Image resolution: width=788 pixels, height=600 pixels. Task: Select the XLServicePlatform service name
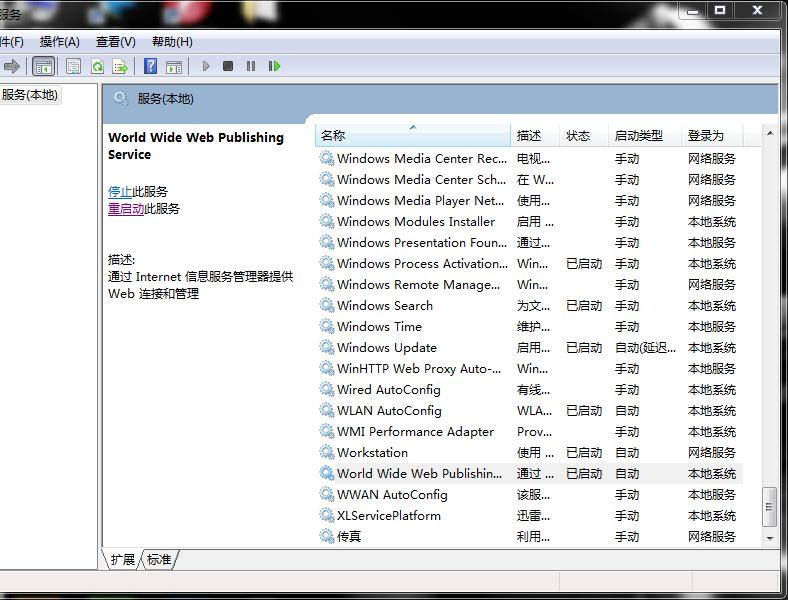[x=388, y=515]
